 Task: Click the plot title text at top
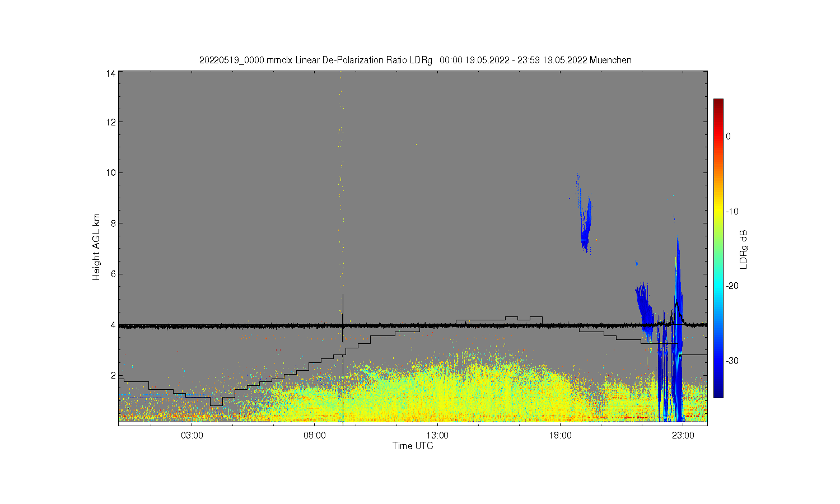[415, 60]
